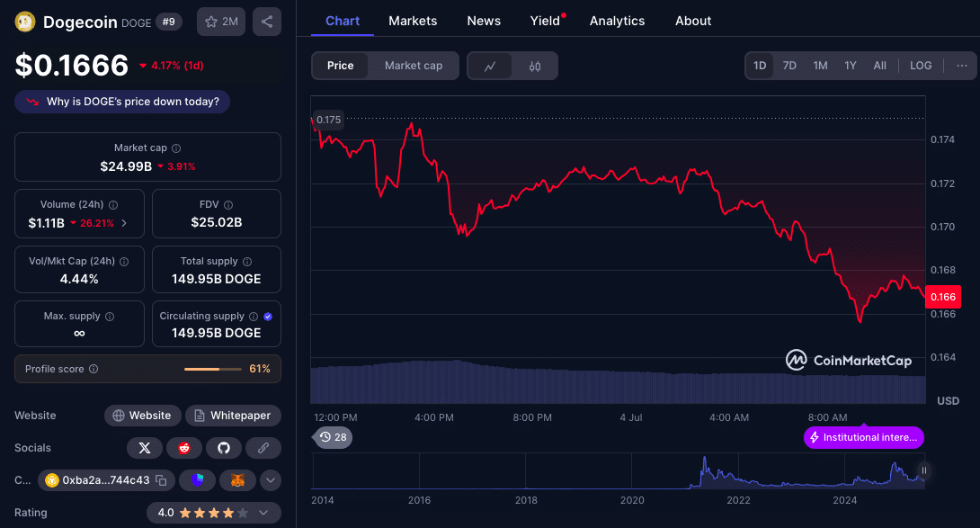Click the $1.11B volume value
Image resolution: width=980 pixels, height=528 pixels.
[x=46, y=223]
